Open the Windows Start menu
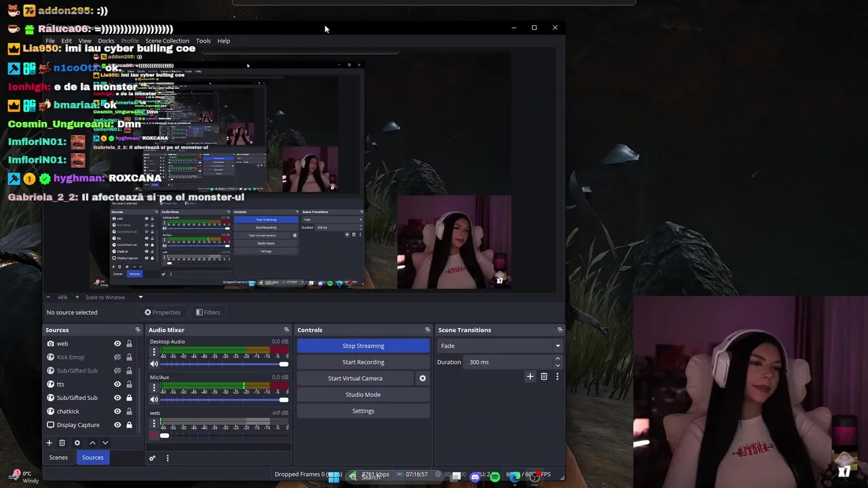This screenshot has height=488, width=868. 334,477
